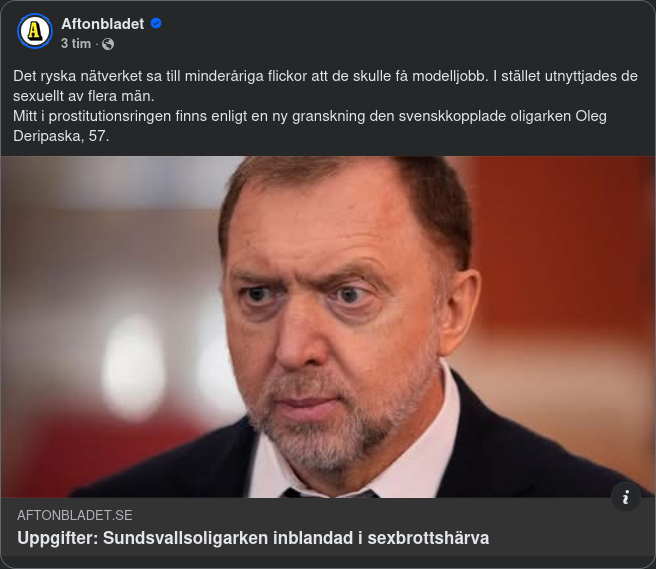The width and height of the screenshot is (656, 569).
Task: Open headline 'Uppgifter: Sundsvallsoligarken inblandad i sexbrottshärva'
Action: coord(253,538)
